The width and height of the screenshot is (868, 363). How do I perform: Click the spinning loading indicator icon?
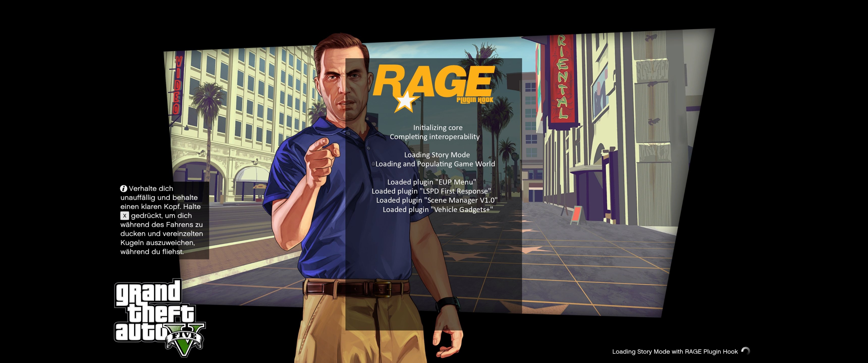pyautogui.click(x=746, y=351)
